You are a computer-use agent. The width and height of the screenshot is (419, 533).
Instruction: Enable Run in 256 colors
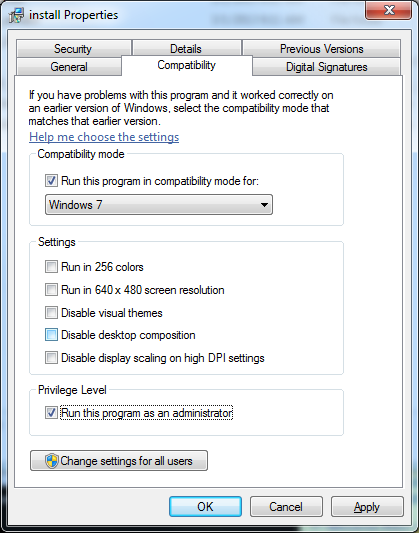[51, 266]
